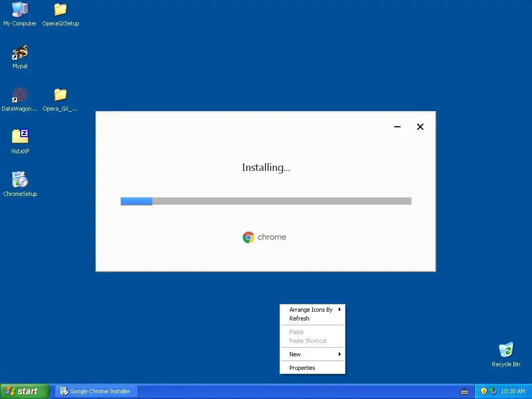Open the Start menu
Viewport: 532px width, 399px height.
25,391
